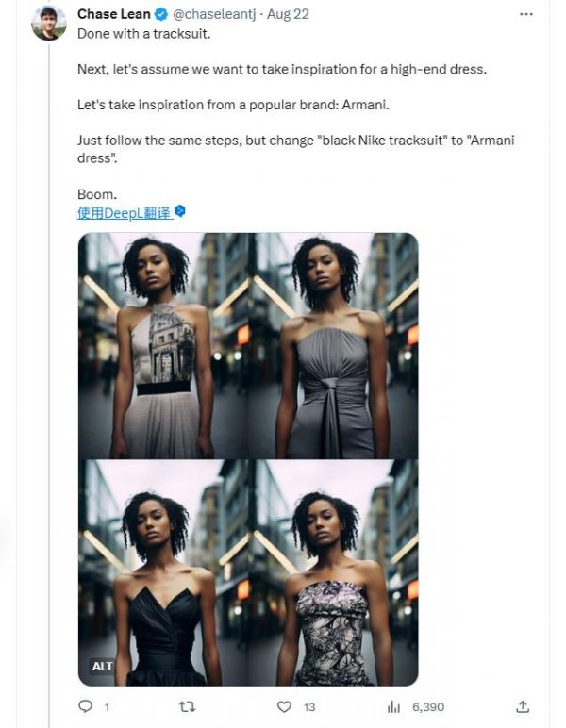Open the @chaseleantj handle link
The image size is (566, 728).
(x=214, y=14)
